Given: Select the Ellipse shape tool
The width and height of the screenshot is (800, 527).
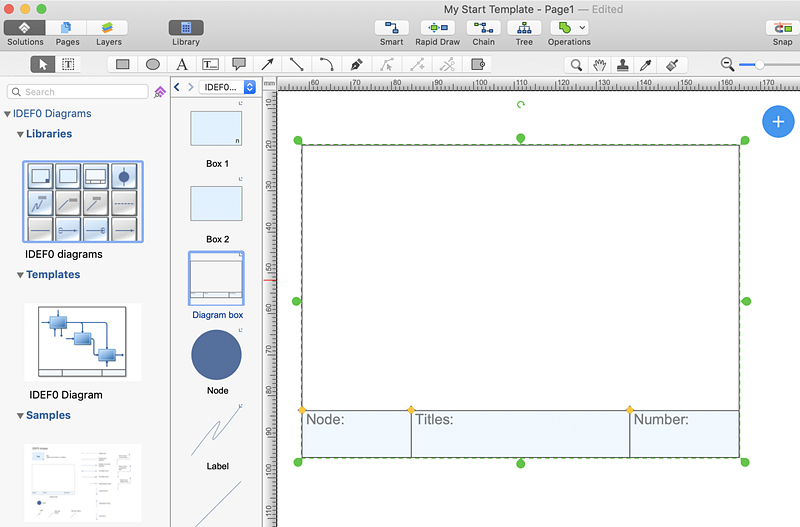Looking at the screenshot, I should 153,64.
